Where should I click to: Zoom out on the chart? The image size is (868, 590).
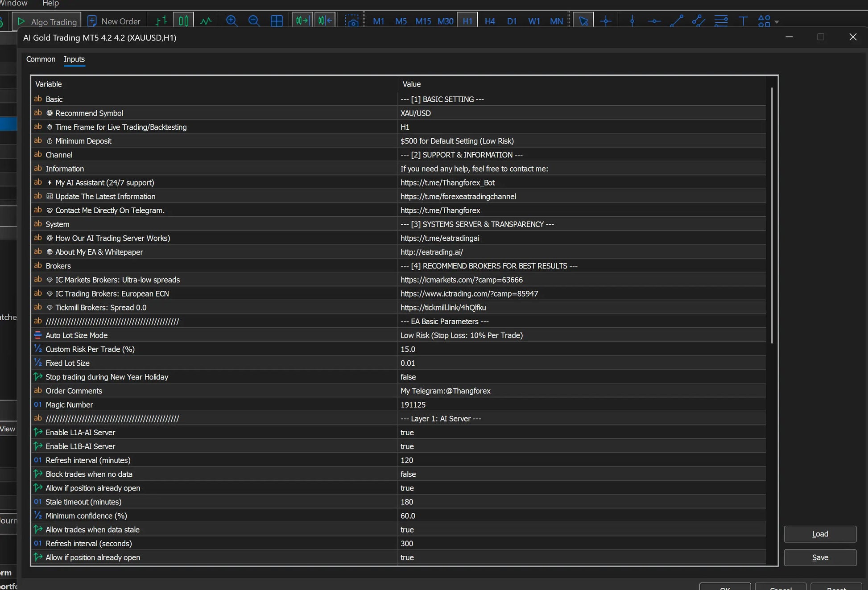tap(254, 21)
